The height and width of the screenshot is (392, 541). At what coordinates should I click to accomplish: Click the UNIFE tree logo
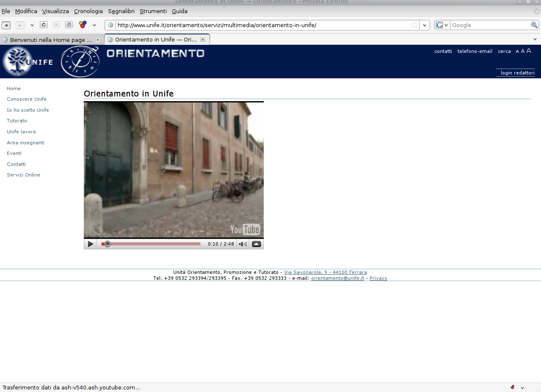click(x=18, y=61)
